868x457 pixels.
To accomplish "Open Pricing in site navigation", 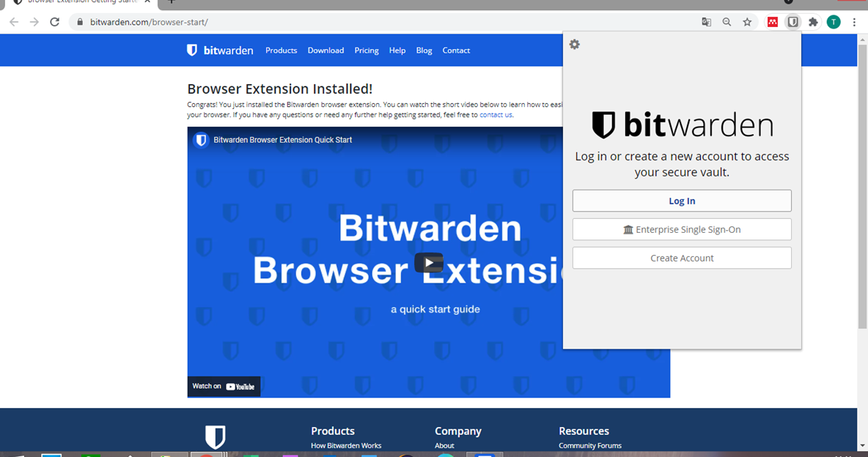I will tap(367, 51).
